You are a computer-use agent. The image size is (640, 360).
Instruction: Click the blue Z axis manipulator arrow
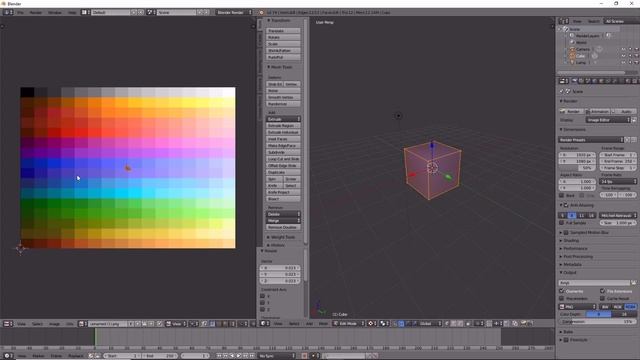[x=432, y=145]
